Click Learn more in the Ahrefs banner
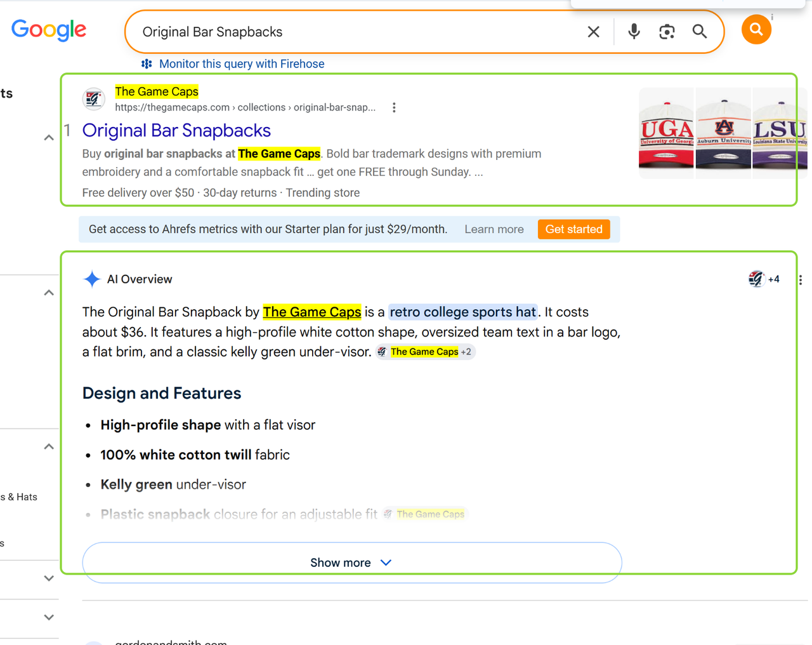The height and width of the screenshot is (645, 812). tap(494, 229)
